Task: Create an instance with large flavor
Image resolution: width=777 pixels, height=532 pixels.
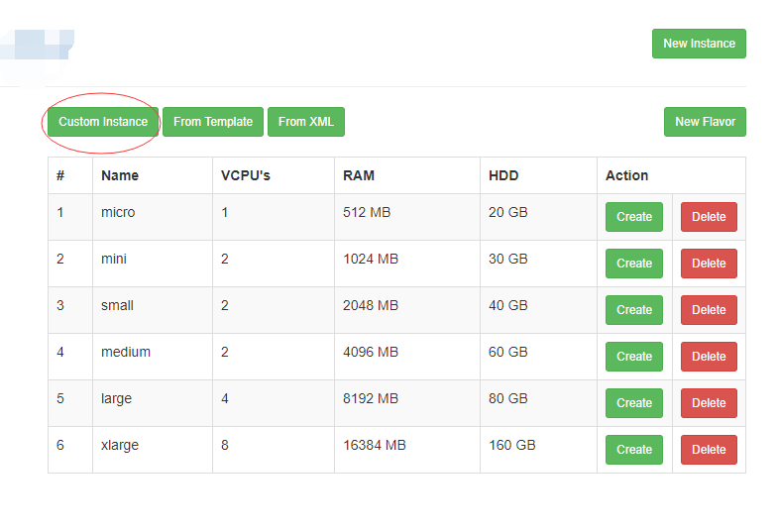Action: pos(634,403)
